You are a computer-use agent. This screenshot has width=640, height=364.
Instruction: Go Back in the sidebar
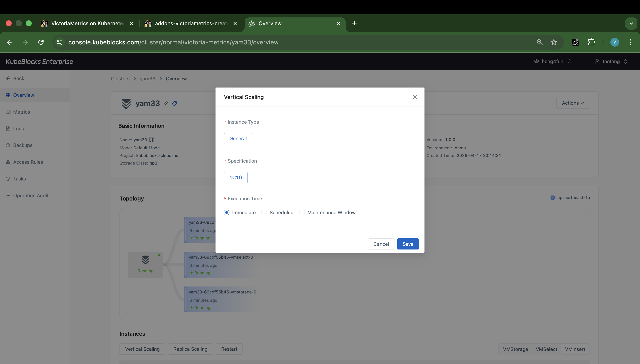(x=15, y=79)
